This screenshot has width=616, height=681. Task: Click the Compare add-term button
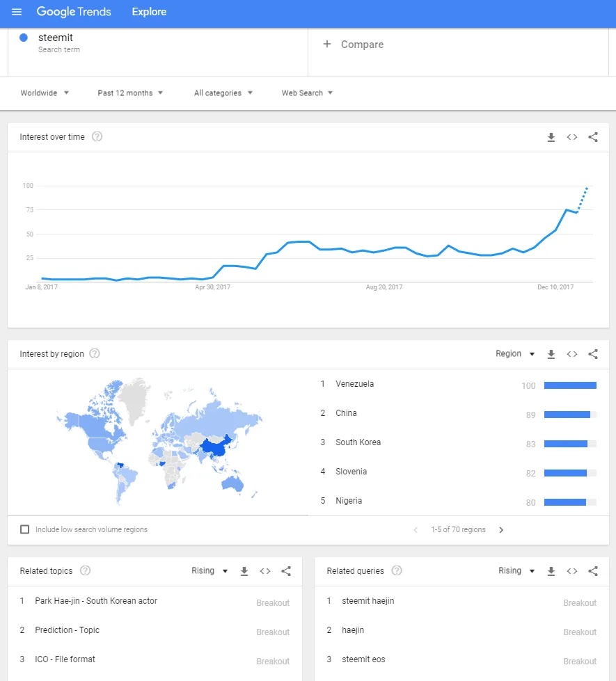pyautogui.click(x=354, y=45)
